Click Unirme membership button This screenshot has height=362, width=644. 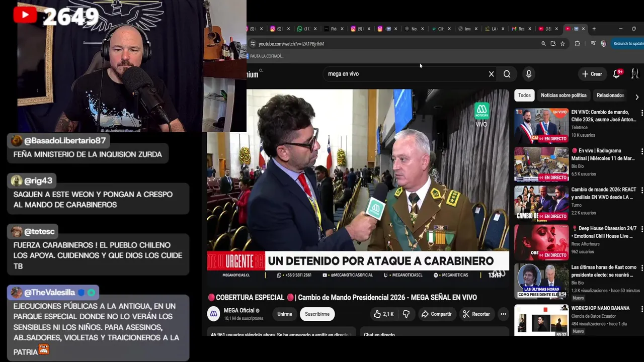click(284, 314)
